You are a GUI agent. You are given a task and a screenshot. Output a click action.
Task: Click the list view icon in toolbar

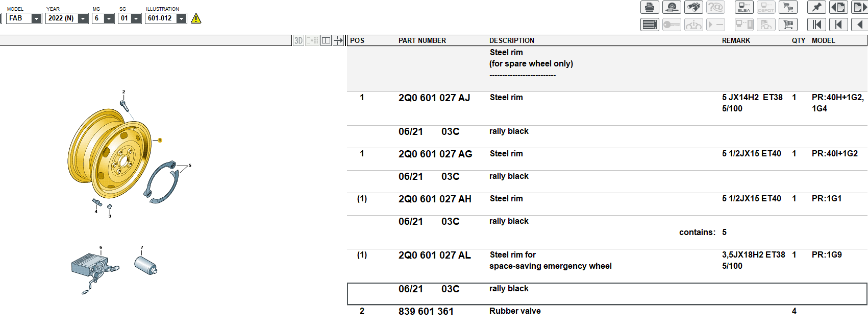649,25
